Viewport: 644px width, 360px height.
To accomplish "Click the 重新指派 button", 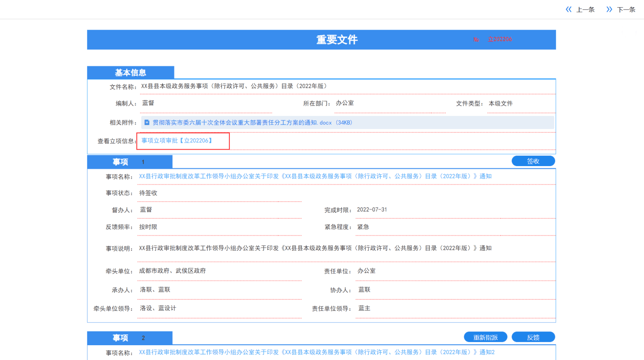I will coord(486,337).
